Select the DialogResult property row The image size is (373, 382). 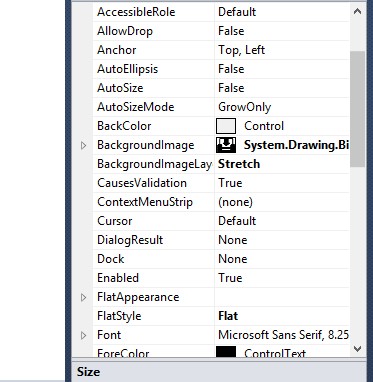pyautogui.click(x=221, y=240)
